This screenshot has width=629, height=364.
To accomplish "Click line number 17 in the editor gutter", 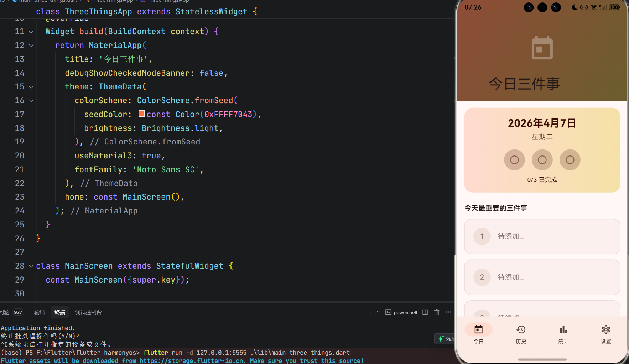I will (x=20, y=114).
